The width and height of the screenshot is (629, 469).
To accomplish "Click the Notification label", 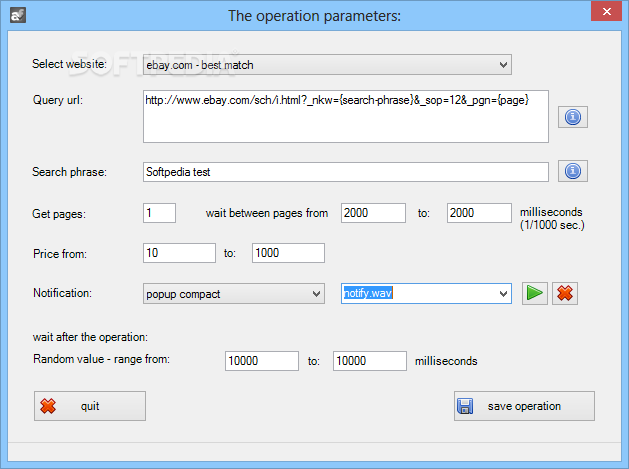I will pos(62,293).
